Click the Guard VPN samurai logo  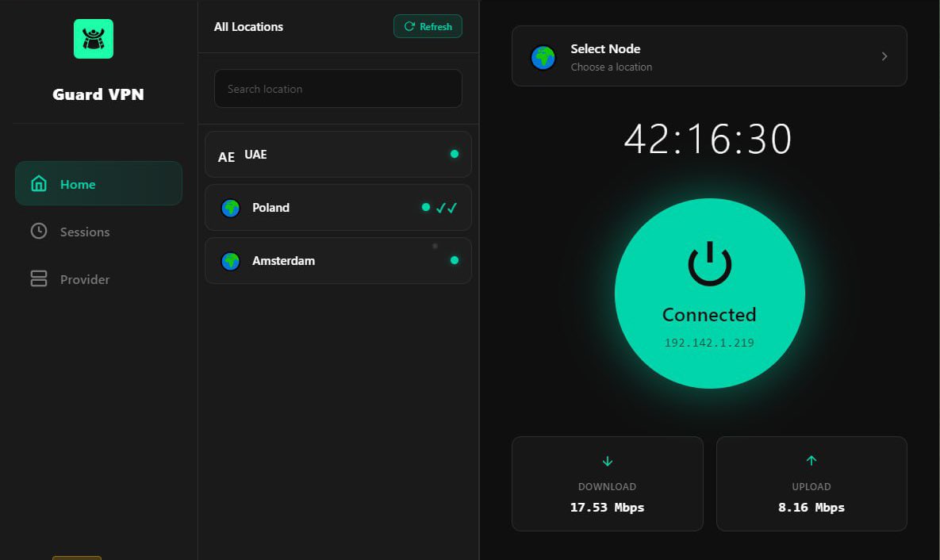(94, 39)
